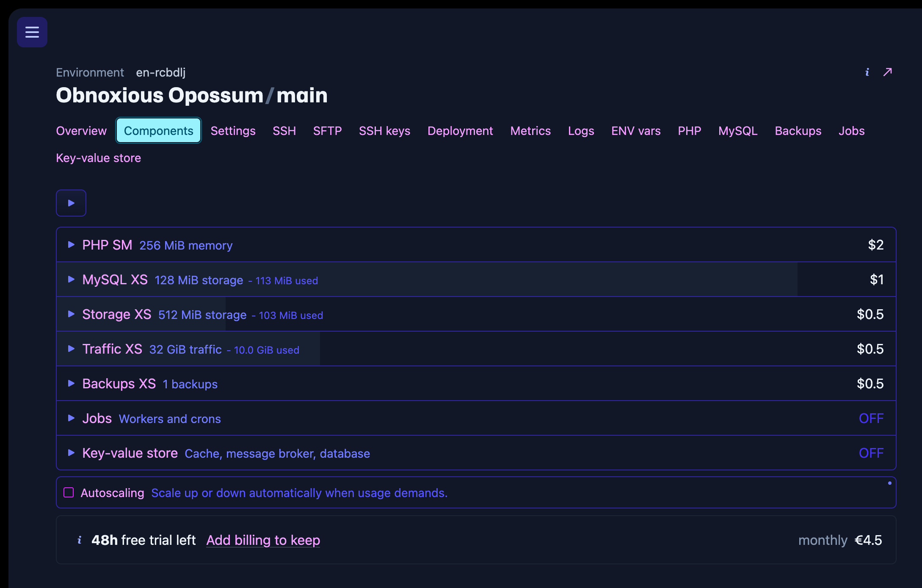Expand the Traffic XS component
The height and width of the screenshot is (588, 922).
pyautogui.click(x=71, y=349)
